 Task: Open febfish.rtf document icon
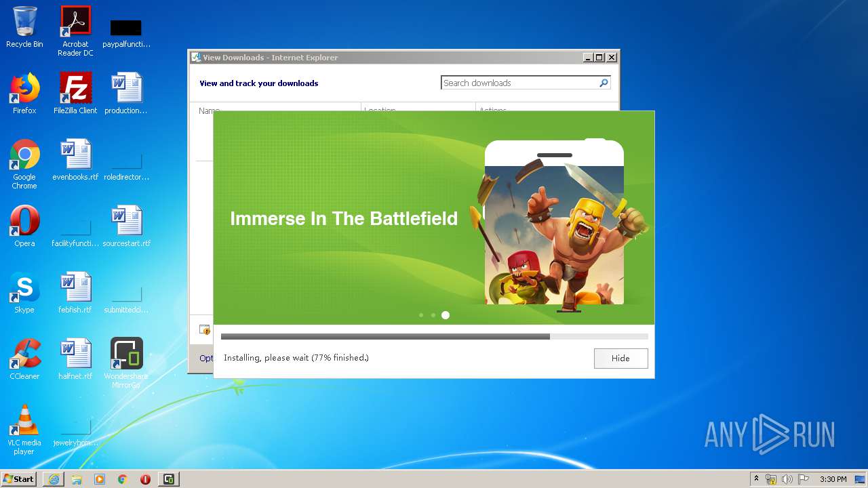(x=75, y=293)
